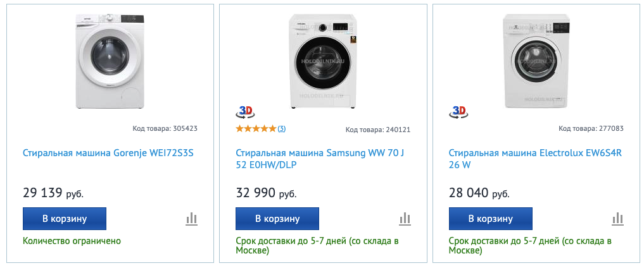
Task: Open 3D view for Samsung washing machine
Action: click(245, 112)
